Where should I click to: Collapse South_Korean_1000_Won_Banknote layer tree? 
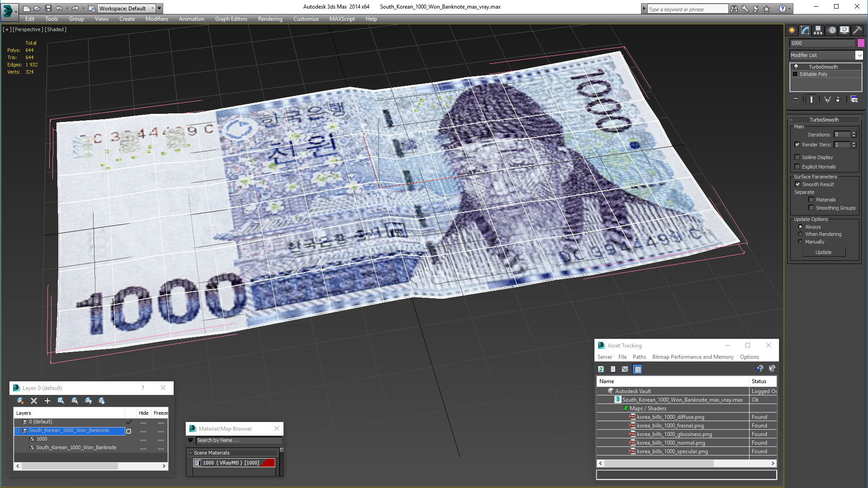18,431
